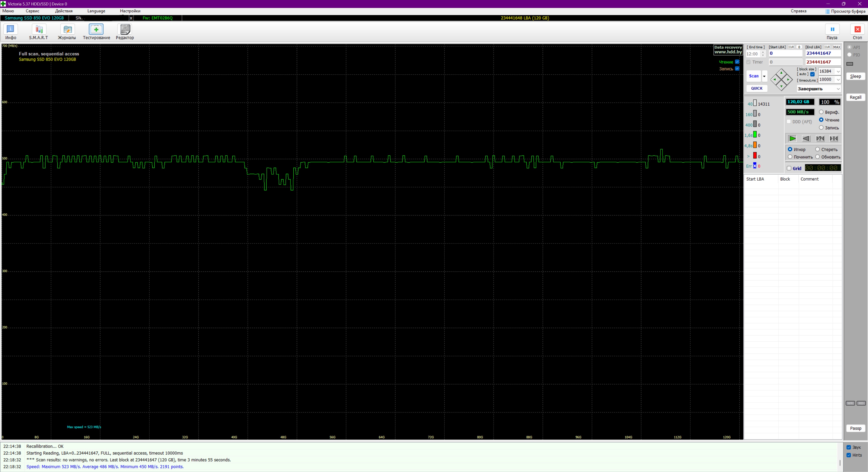Uncheck the Чтение graph line checkbox
This screenshot has height=472, width=868.
tap(737, 62)
